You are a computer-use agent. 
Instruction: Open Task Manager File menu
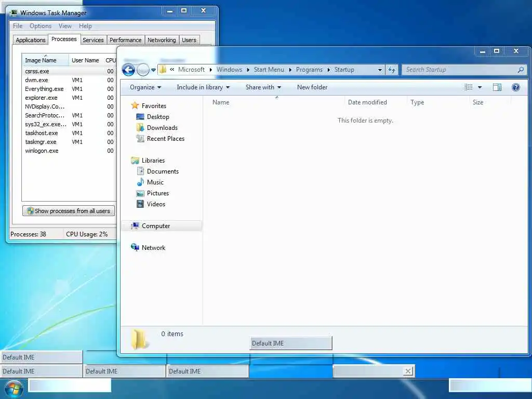18,26
